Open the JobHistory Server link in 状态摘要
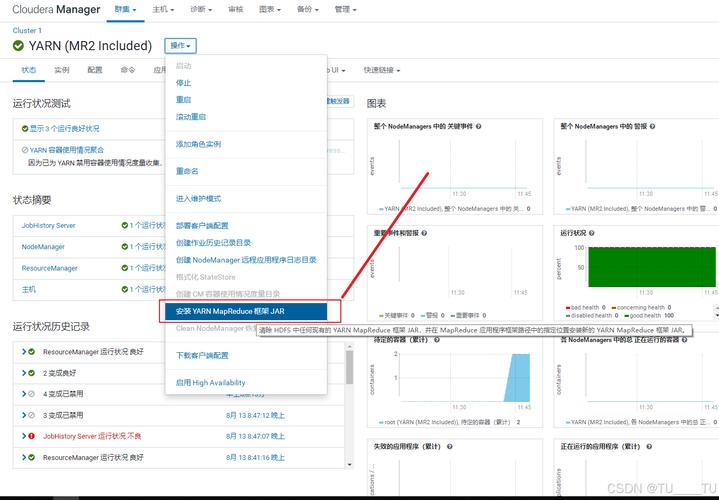This screenshot has width=719, height=500. [49, 225]
